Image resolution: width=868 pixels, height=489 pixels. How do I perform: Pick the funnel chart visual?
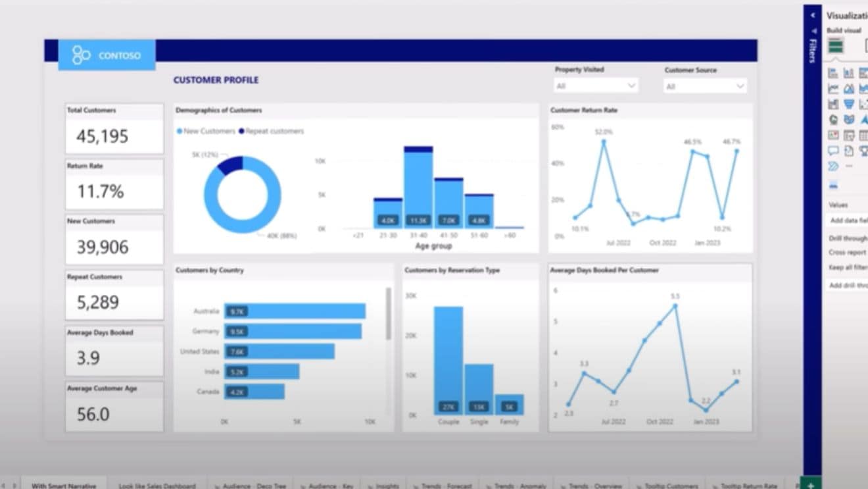[849, 105]
